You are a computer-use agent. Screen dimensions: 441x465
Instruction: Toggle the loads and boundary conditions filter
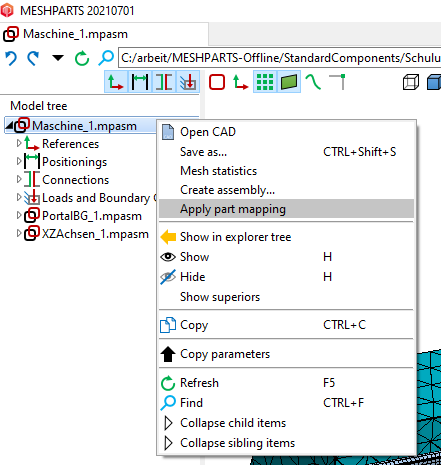click(x=188, y=82)
